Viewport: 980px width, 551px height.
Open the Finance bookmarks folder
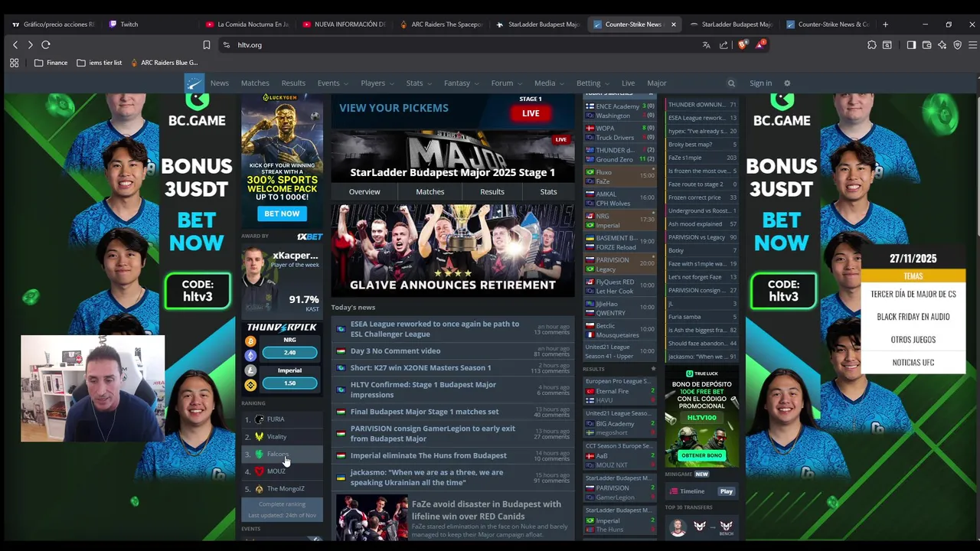tap(51, 63)
